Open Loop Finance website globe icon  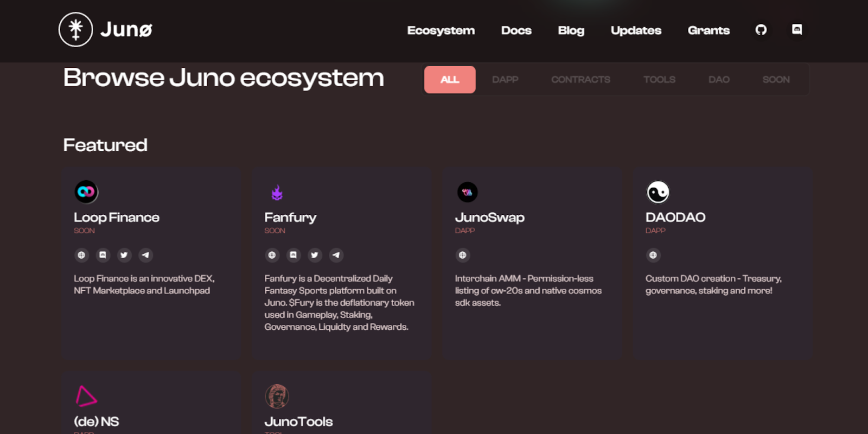81,255
